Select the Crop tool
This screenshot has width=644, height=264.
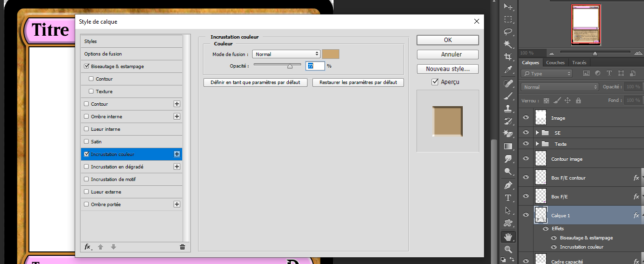point(508,57)
